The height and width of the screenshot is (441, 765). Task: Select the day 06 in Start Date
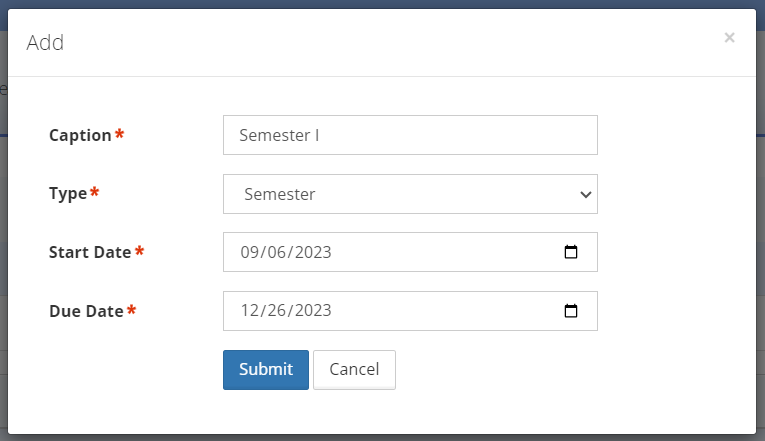point(277,252)
